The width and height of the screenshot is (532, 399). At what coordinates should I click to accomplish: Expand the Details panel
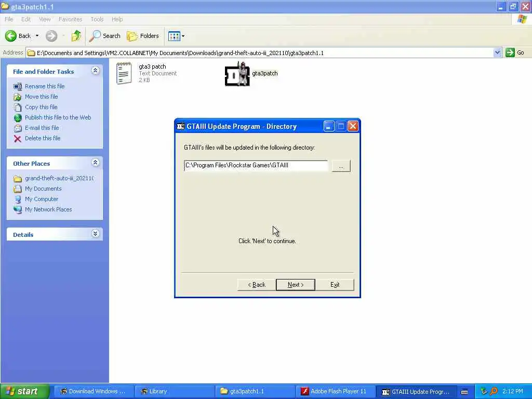click(x=96, y=234)
